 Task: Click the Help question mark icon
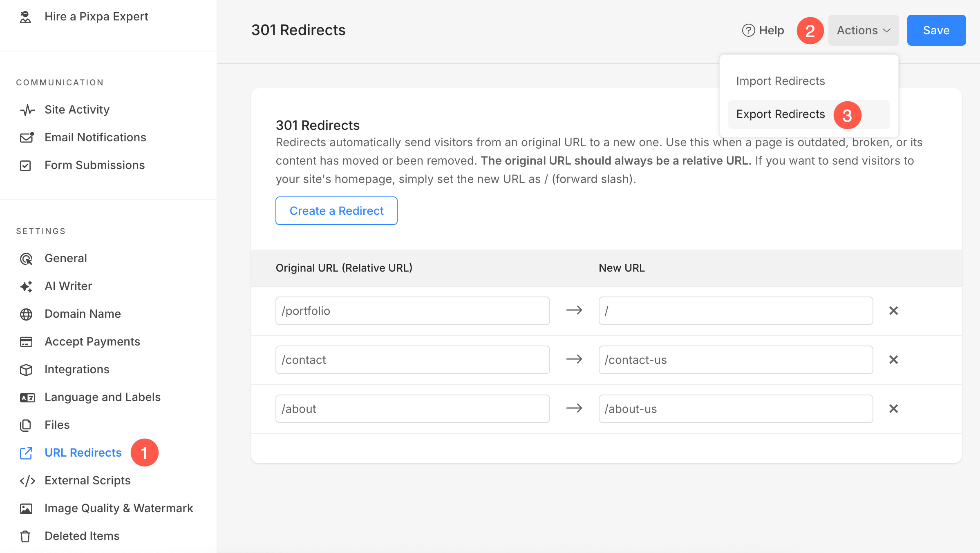[748, 30]
